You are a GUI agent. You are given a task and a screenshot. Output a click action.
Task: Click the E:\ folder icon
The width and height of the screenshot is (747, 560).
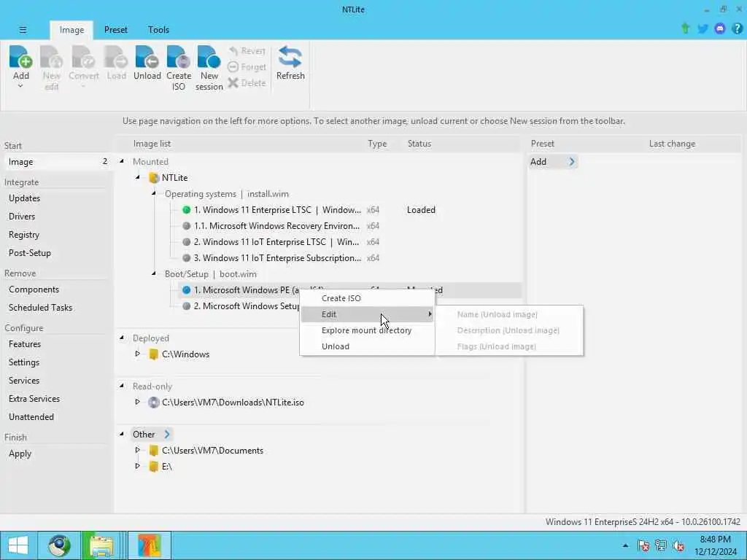153,467
